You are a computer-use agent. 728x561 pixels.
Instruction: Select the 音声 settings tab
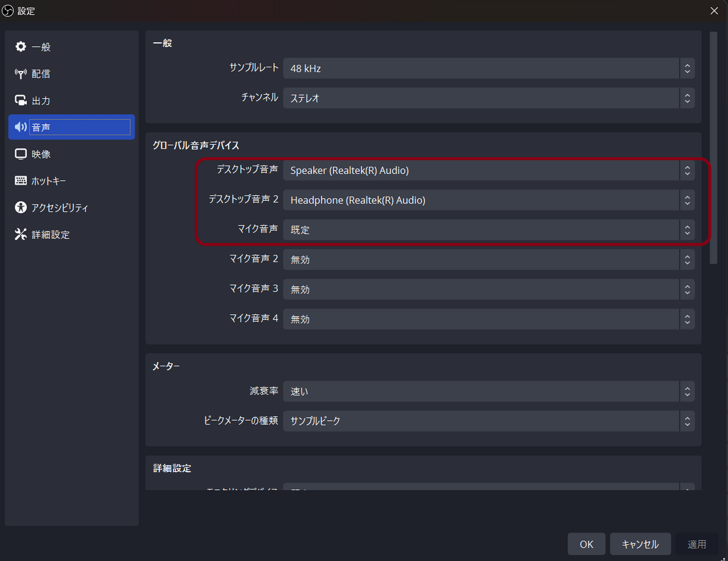pyautogui.click(x=72, y=127)
